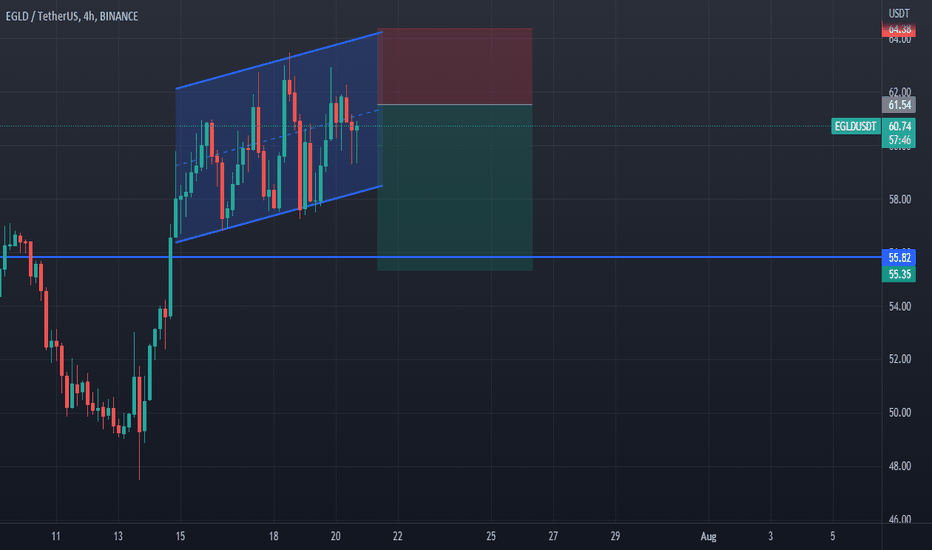Click the date label 13 on the time axis
932x550 pixels.
pos(118,536)
